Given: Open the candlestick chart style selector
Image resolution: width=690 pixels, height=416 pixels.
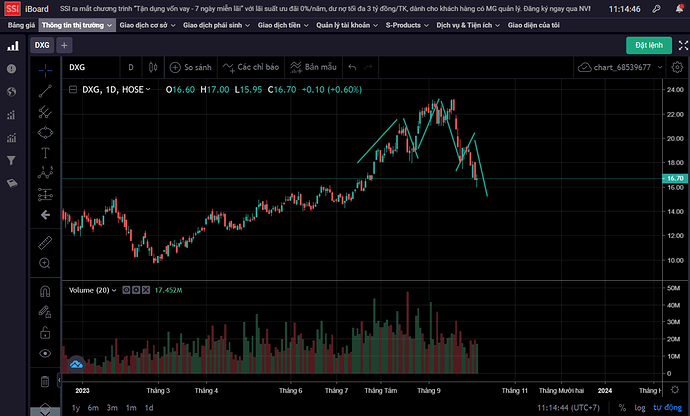Looking at the screenshot, I should (x=153, y=67).
